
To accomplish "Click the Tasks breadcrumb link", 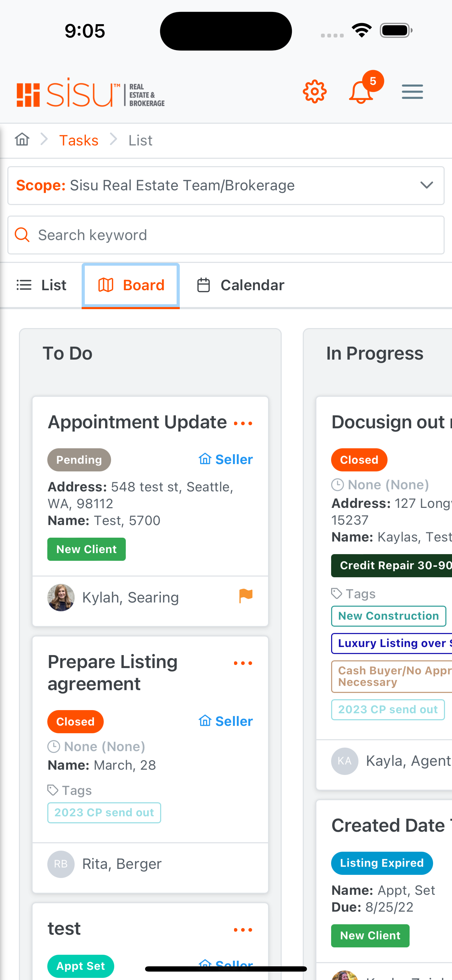I will click(79, 141).
